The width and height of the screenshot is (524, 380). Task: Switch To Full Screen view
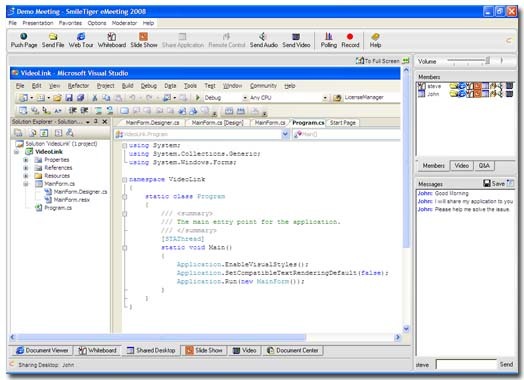tap(382, 61)
